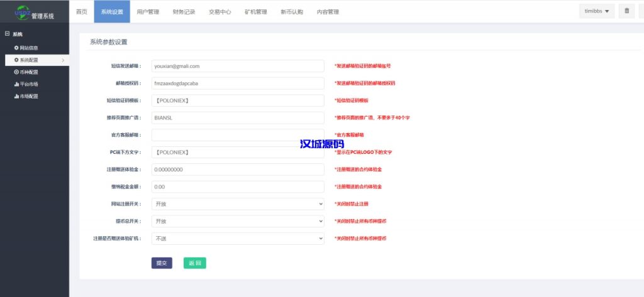Screen dimensions: 644x297
Task: Click the red hint *官方客服邮箱
Action: (x=348, y=135)
